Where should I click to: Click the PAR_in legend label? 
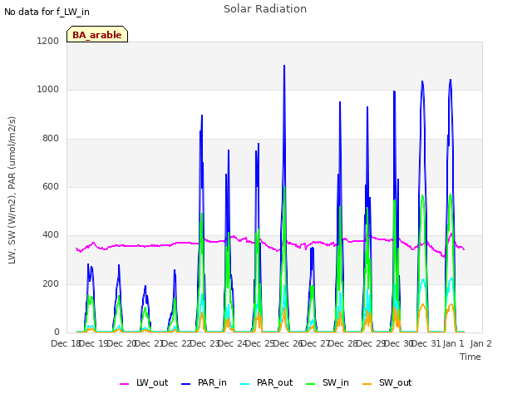tap(212, 382)
